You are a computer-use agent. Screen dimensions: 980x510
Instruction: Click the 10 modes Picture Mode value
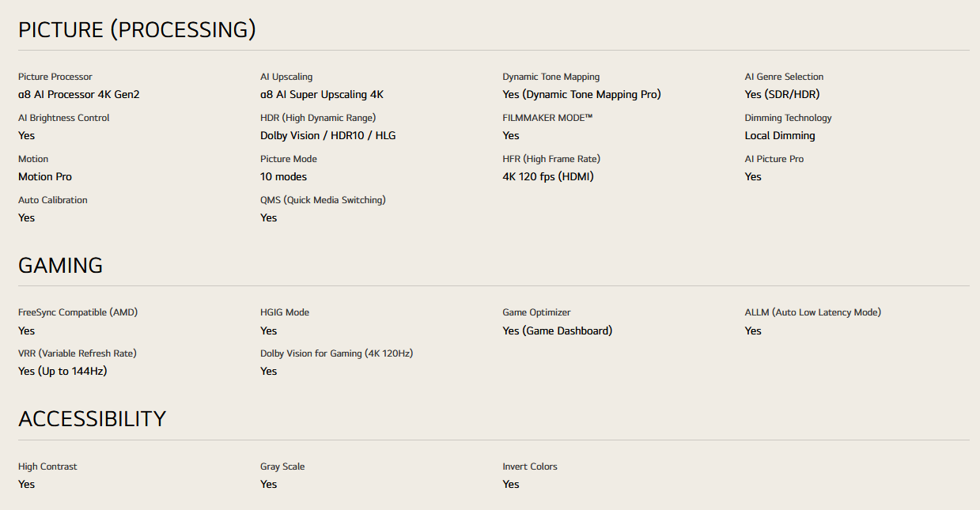click(x=283, y=177)
